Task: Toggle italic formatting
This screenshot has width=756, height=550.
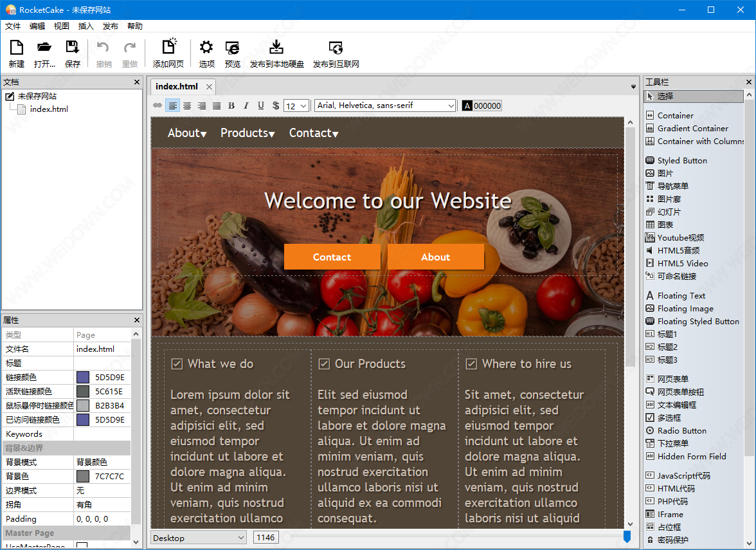Action: coord(246,105)
